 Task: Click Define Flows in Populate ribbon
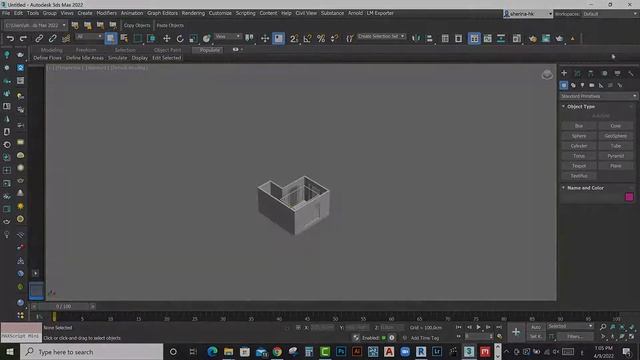point(47,58)
